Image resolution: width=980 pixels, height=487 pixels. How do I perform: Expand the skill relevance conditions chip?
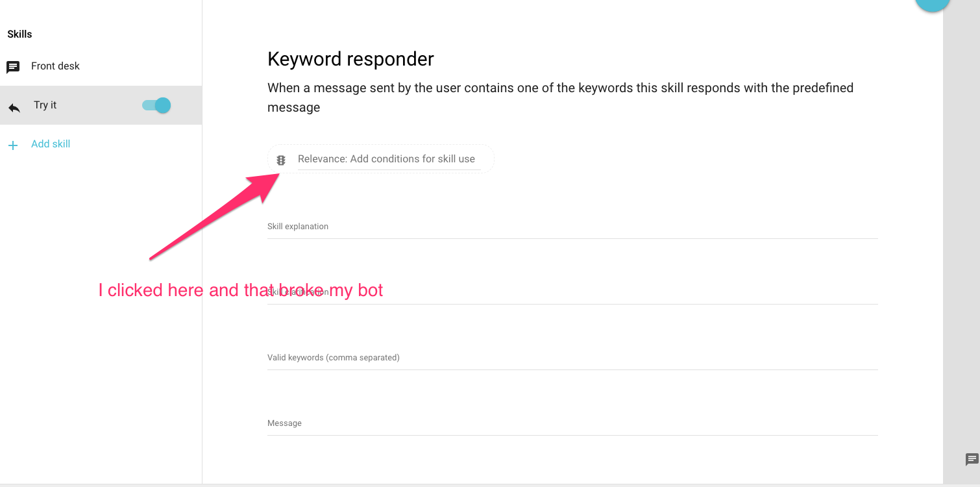click(380, 158)
